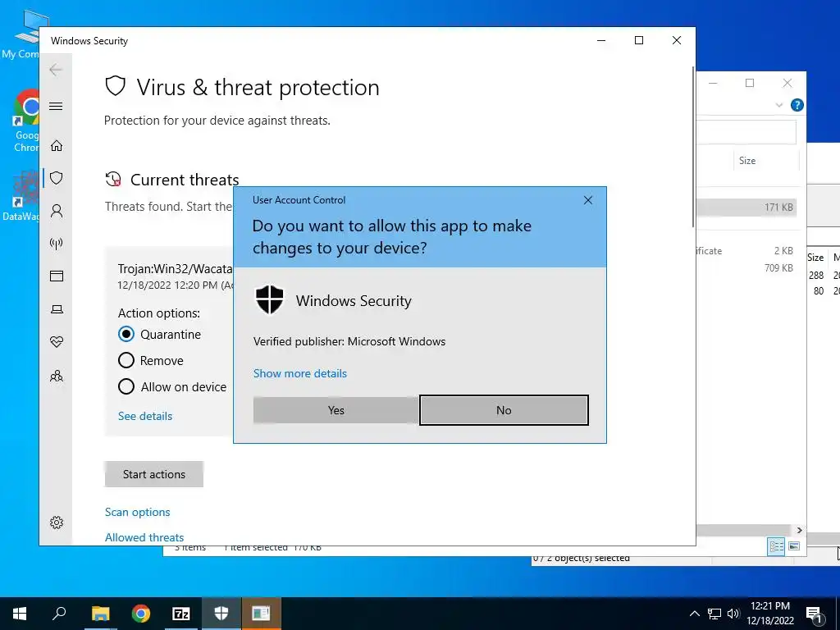The height and width of the screenshot is (630, 840).
Task: Click the search box in background Explorer window
Action: 746,132
